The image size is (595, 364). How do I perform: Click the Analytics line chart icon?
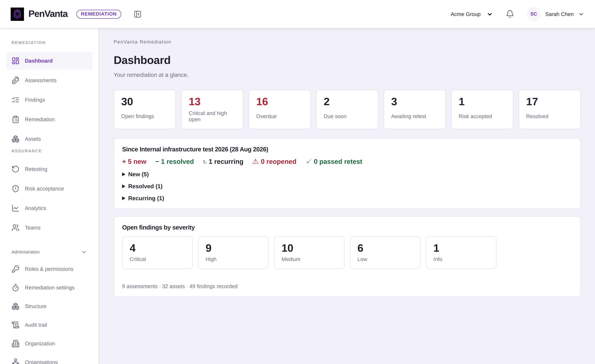(x=16, y=208)
